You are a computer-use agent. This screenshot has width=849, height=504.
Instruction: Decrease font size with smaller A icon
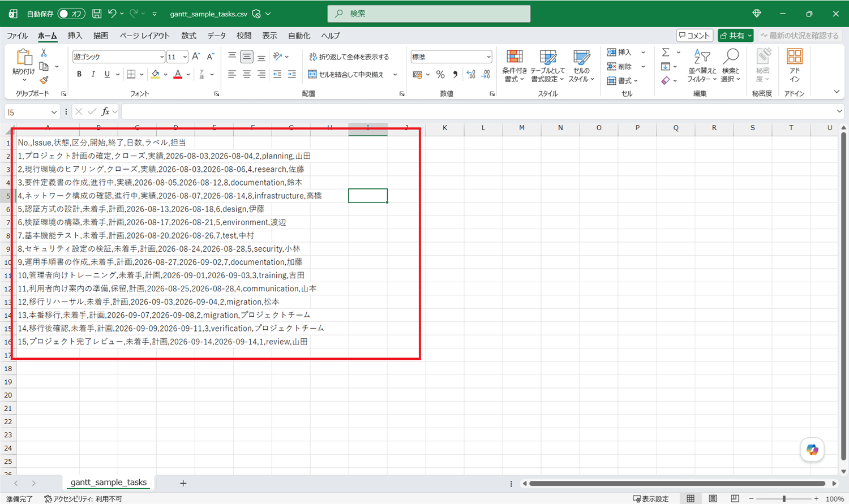[210, 57]
